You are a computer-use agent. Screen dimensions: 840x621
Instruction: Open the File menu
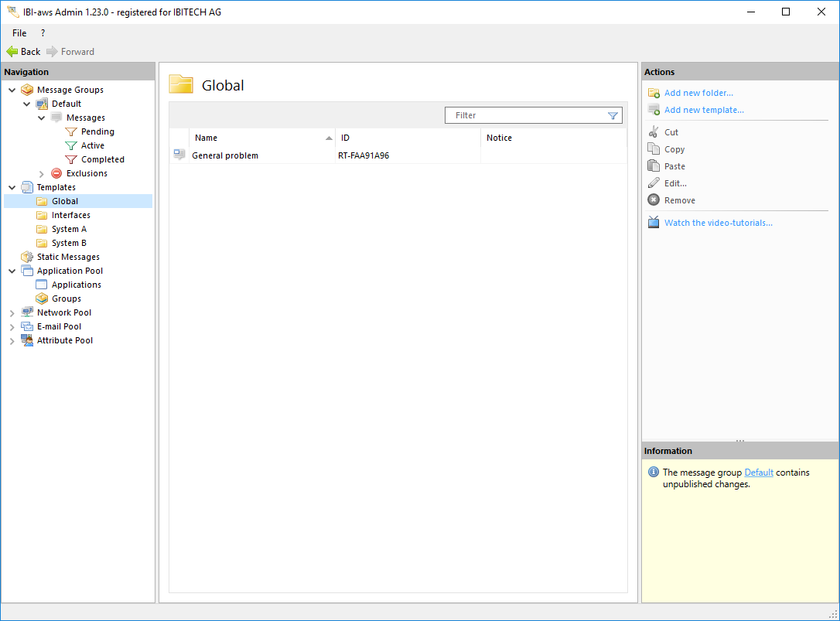coord(19,33)
